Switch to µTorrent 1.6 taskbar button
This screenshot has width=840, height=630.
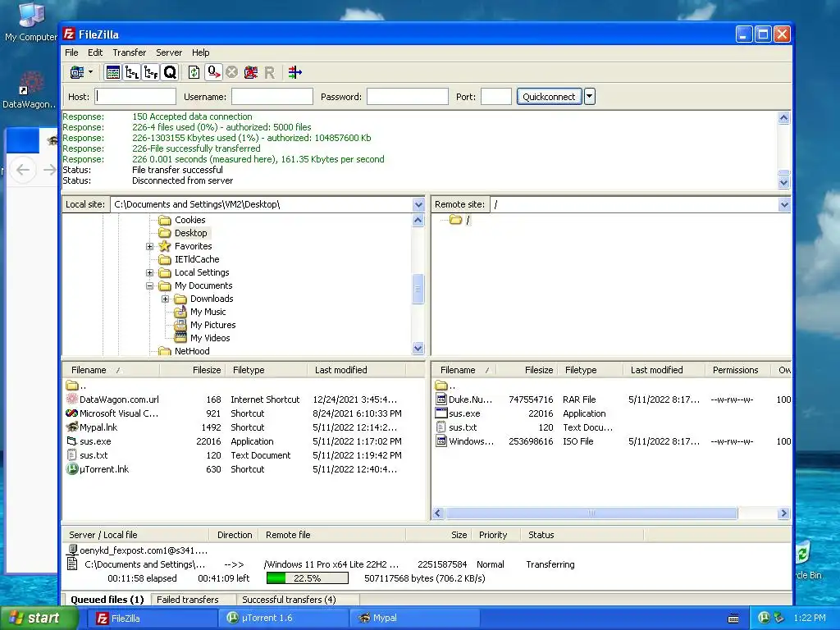pos(284,619)
